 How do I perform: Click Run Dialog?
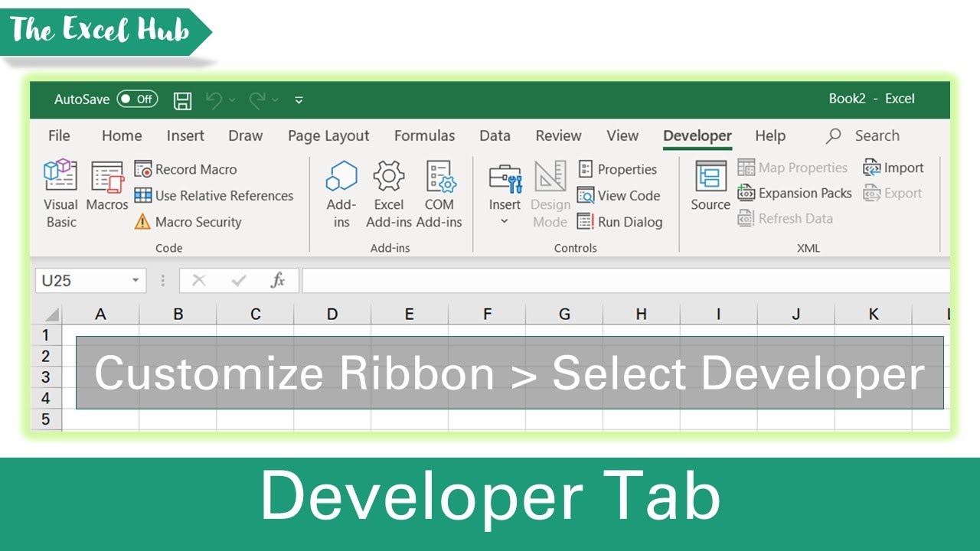click(619, 222)
